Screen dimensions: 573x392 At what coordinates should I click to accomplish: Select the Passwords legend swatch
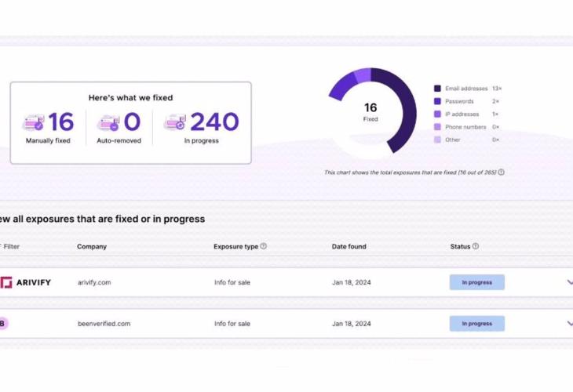(437, 101)
